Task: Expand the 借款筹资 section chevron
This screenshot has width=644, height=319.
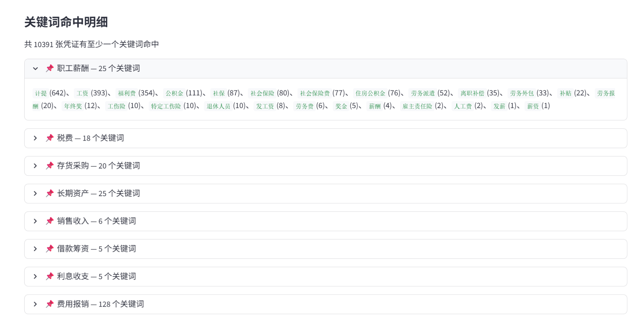Action: click(x=35, y=249)
